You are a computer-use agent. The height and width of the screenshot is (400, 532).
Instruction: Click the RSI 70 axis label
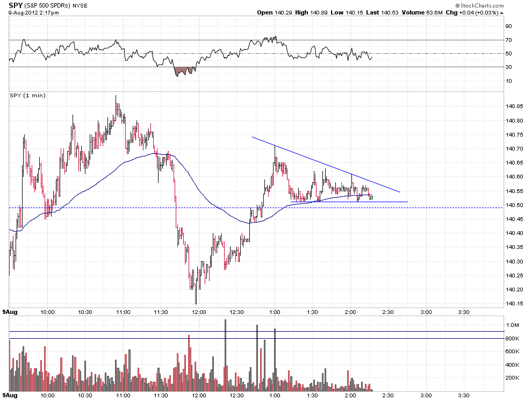[508, 40]
